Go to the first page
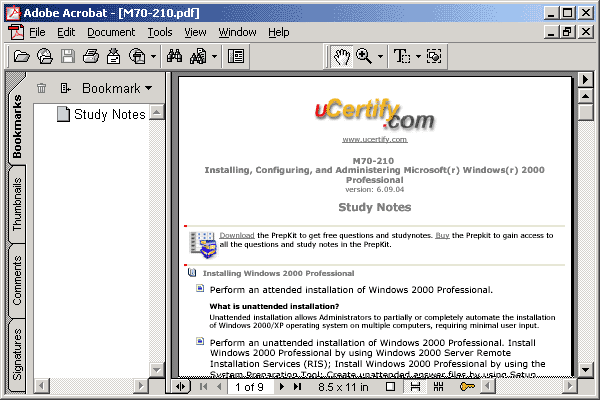 coord(203,387)
